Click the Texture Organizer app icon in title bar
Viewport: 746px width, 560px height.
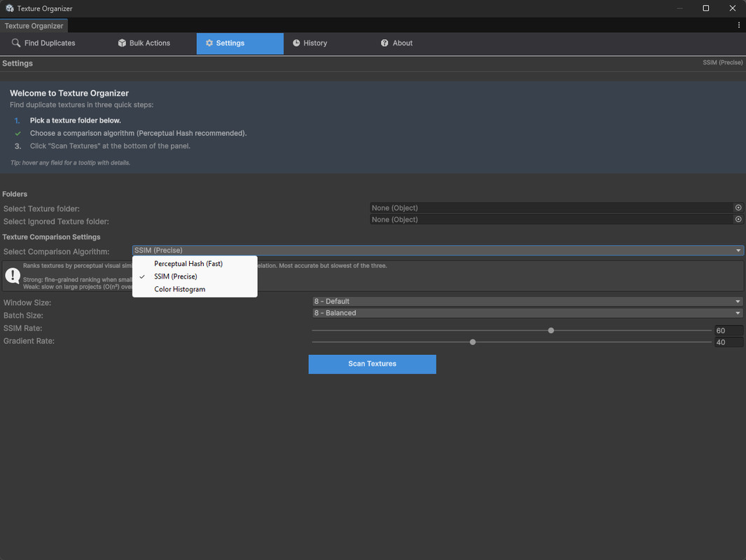click(10, 8)
